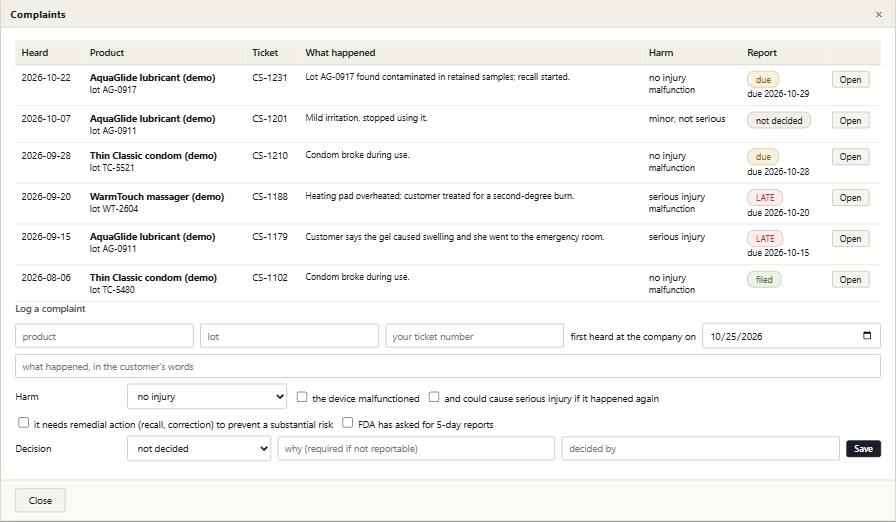The height and width of the screenshot is (522, 896).
Task: Open complaint CS-1210
Action: 850,157
